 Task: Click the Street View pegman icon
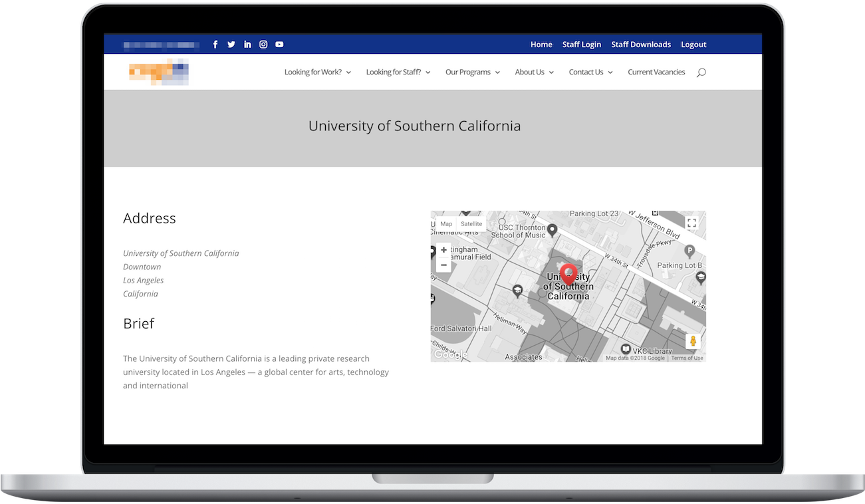[693, 341]
